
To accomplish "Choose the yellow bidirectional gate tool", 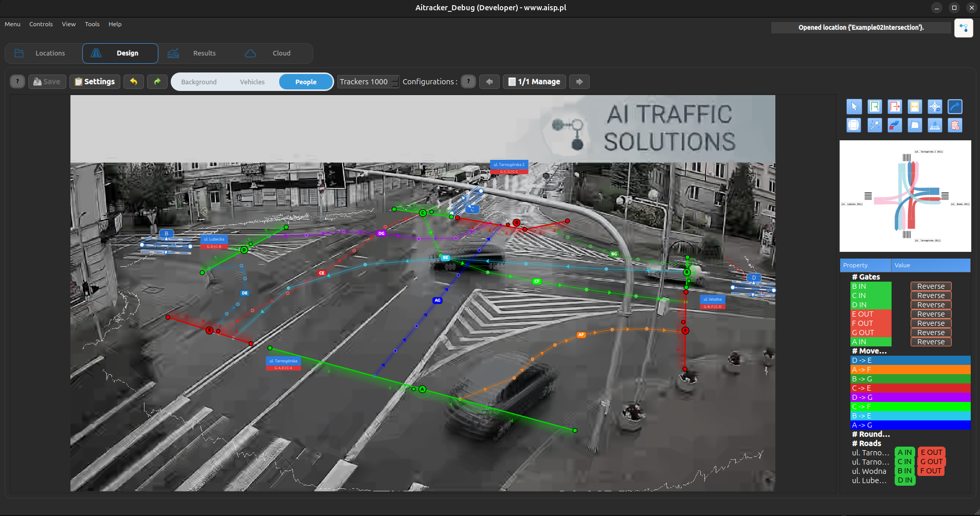I will click(x=915, y=107).
